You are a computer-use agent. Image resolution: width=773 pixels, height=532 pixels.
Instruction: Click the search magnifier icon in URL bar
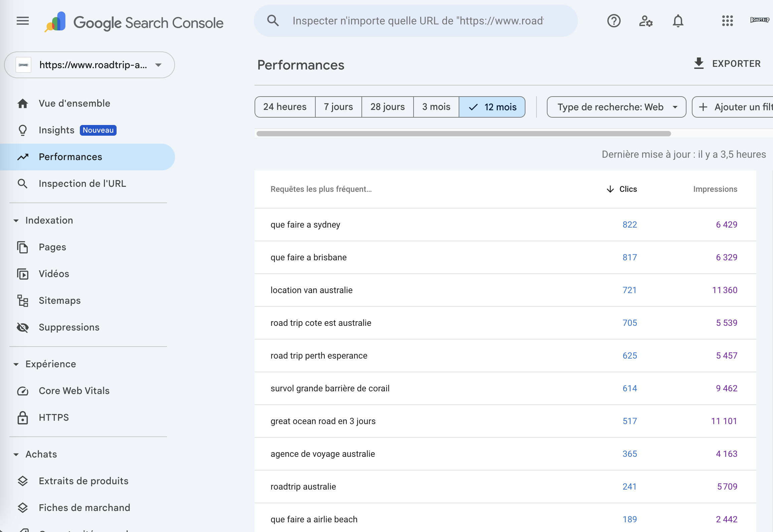pyautogui.click(x=273, y=21)
